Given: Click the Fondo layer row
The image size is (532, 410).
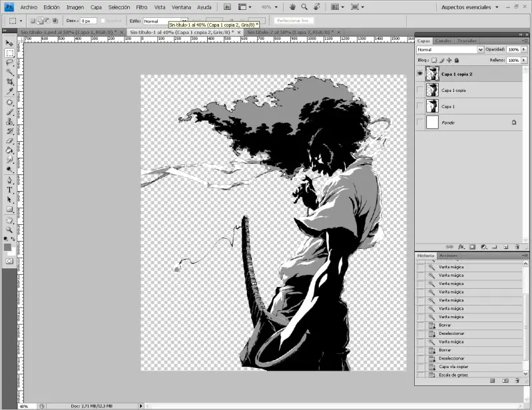Looking at the screenshot, I should 469,122.
